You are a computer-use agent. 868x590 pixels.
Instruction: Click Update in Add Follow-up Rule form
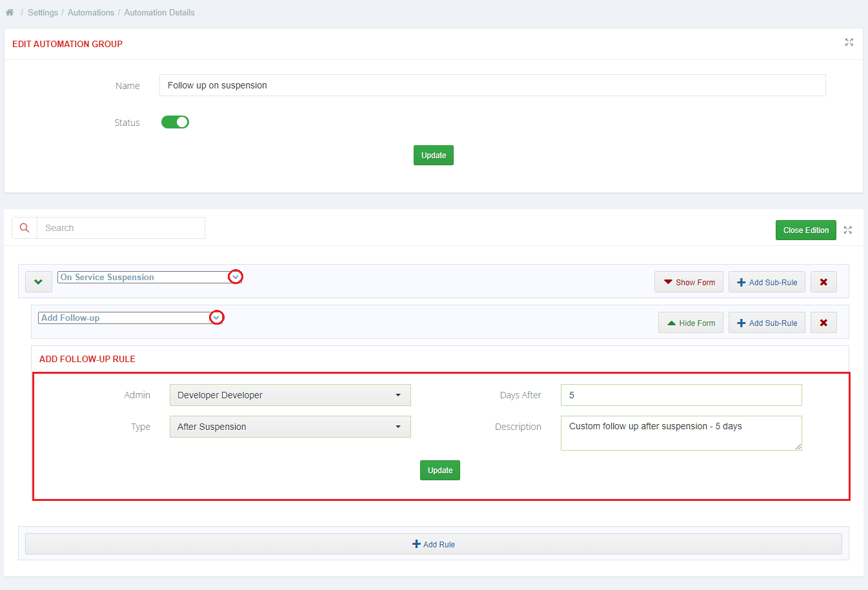pos(440,471)
